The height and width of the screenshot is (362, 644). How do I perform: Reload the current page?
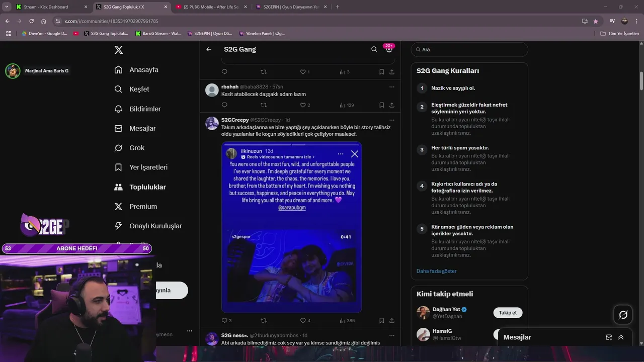pyautogui.click(x=31, y=21)
